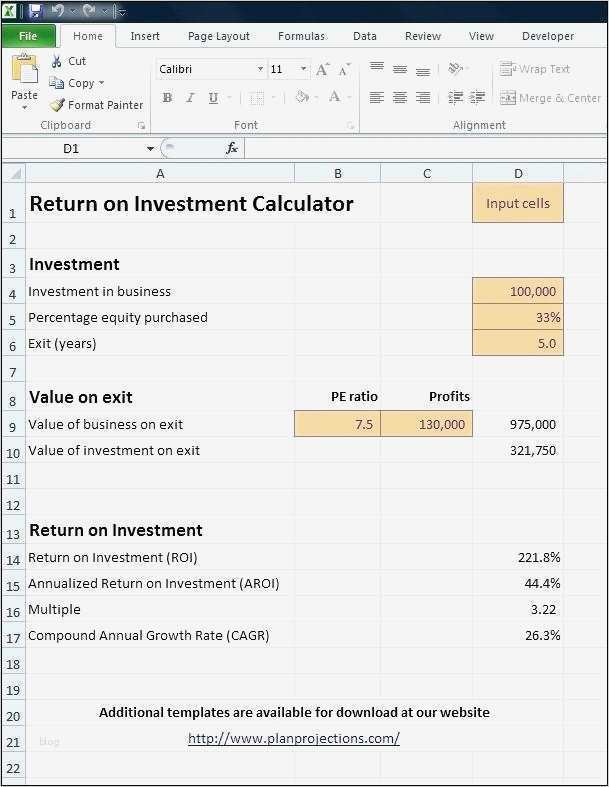Toggle Bold formatting
Screen dimensions: 609x787
point(167,98)
